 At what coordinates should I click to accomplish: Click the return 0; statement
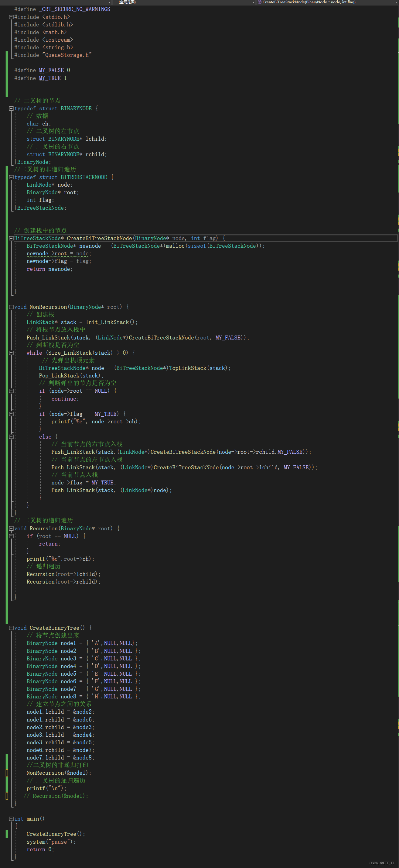click(40, 849)
